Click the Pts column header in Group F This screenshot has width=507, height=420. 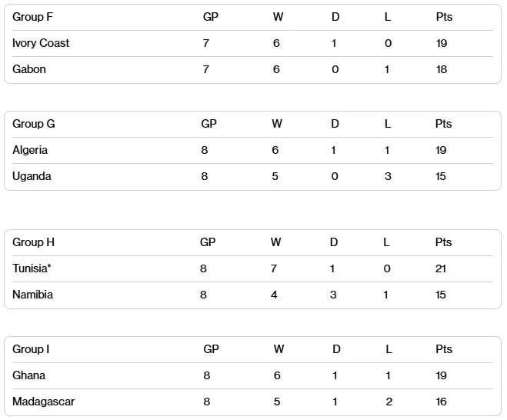pos(444,17)
